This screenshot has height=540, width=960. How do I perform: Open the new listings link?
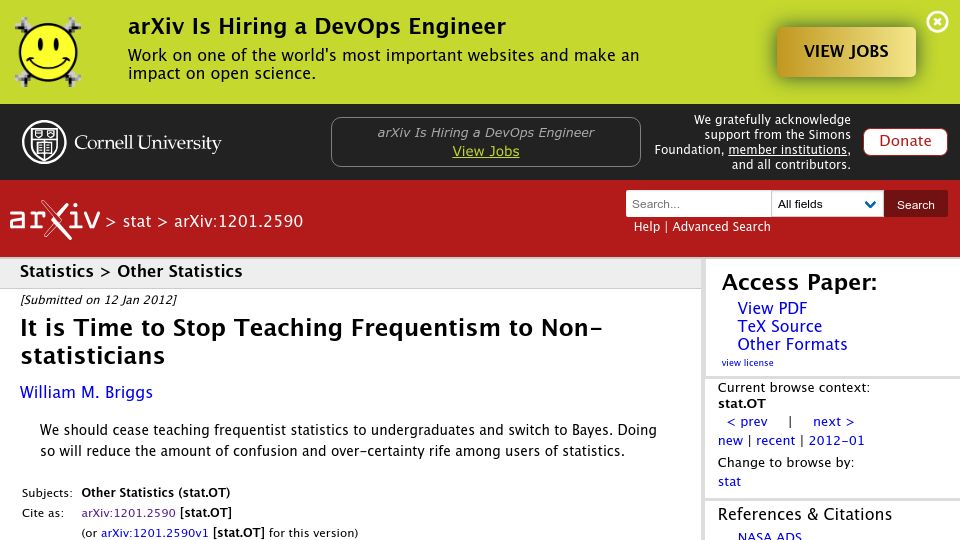(x=730, y=440)
